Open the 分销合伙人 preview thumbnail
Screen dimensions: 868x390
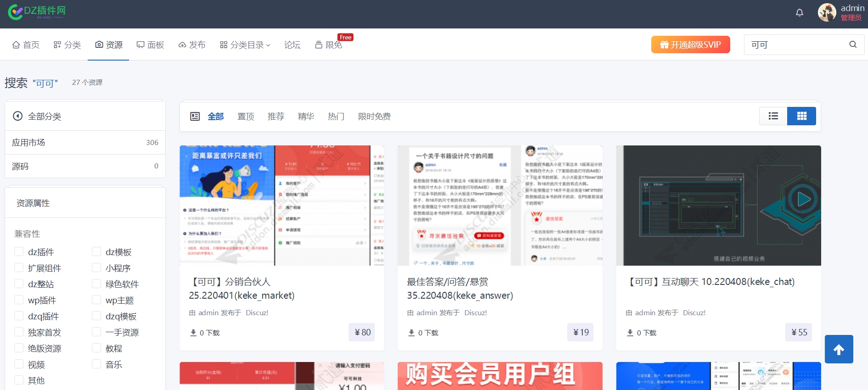282,206
